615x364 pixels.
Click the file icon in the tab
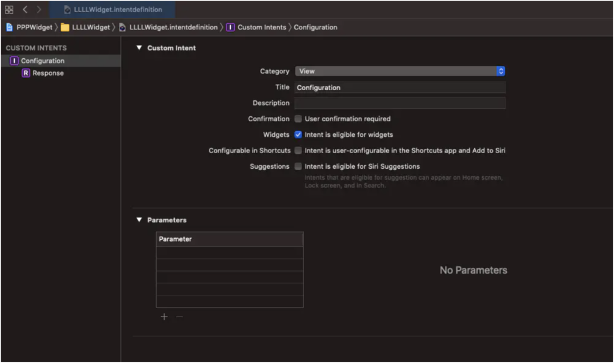click(x=67, y=10)
